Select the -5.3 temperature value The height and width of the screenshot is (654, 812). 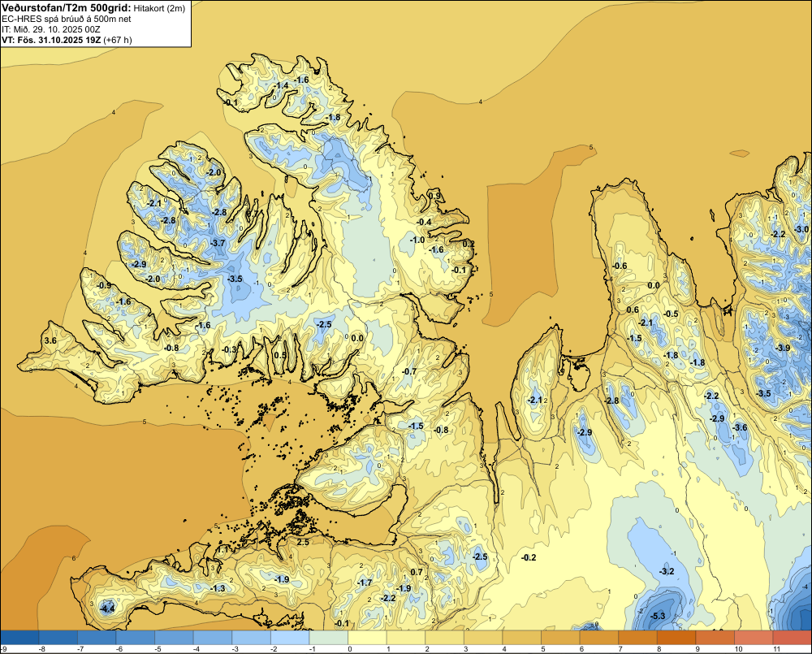point(658,616)
